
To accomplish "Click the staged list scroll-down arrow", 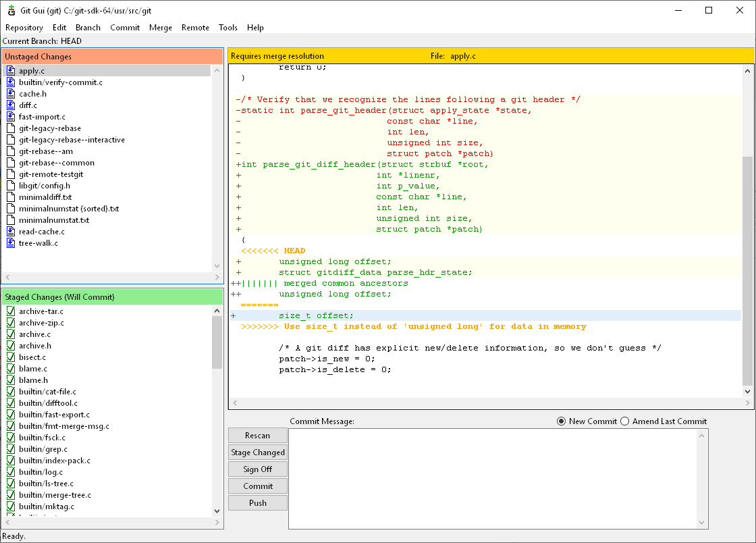I will pos(217,511).
